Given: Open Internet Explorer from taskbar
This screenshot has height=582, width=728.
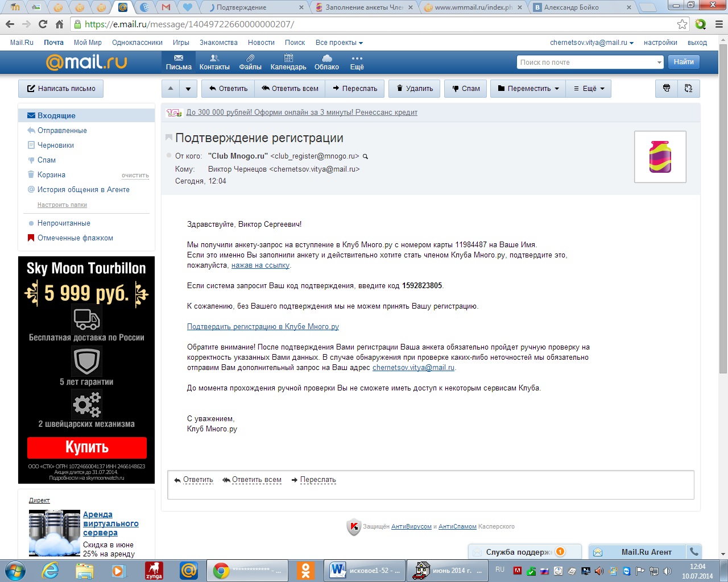Looking at the screenshot, I should pos(50,570).
